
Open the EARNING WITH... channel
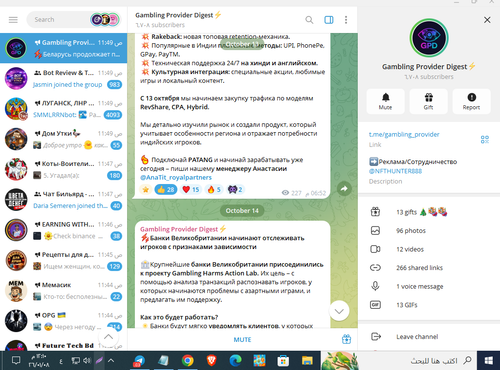click(63, 230)
